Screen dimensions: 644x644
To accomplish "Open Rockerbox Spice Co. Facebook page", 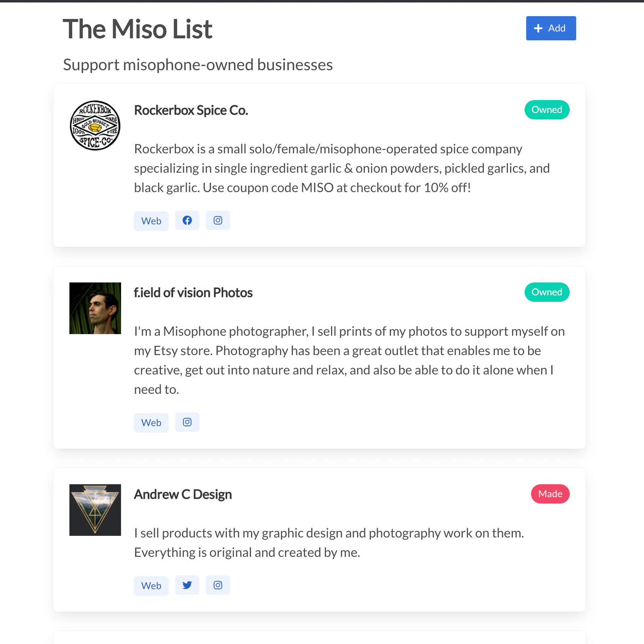I will [x=187, y=220].
